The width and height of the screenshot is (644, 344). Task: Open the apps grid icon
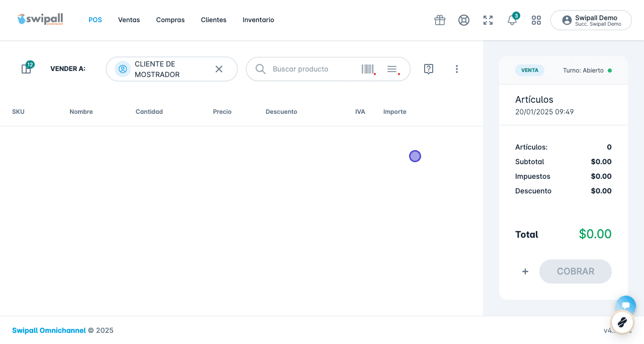536,20
